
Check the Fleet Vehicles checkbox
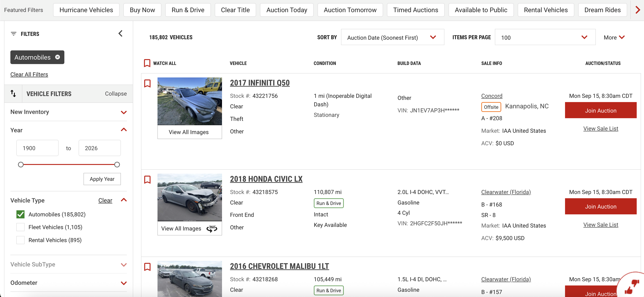coord(20,227)
